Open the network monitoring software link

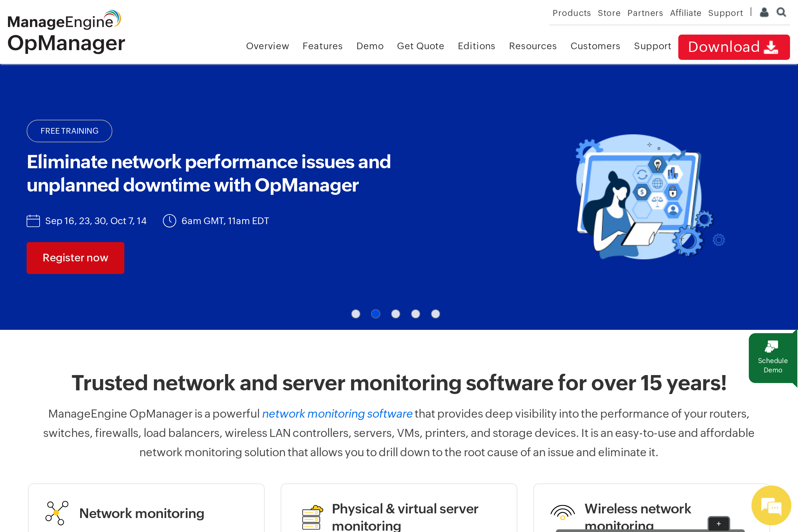click(337, 414)
